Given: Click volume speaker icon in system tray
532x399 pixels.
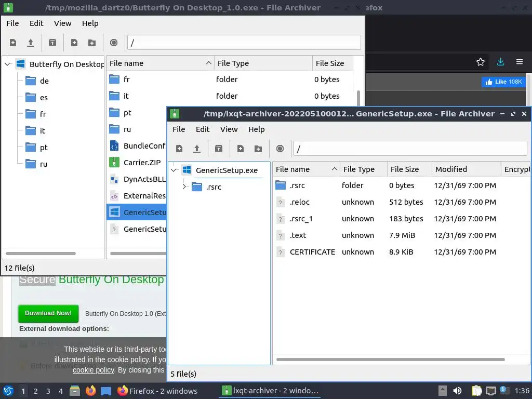Looking at the screenshot, I should click(x=457, y=391).
